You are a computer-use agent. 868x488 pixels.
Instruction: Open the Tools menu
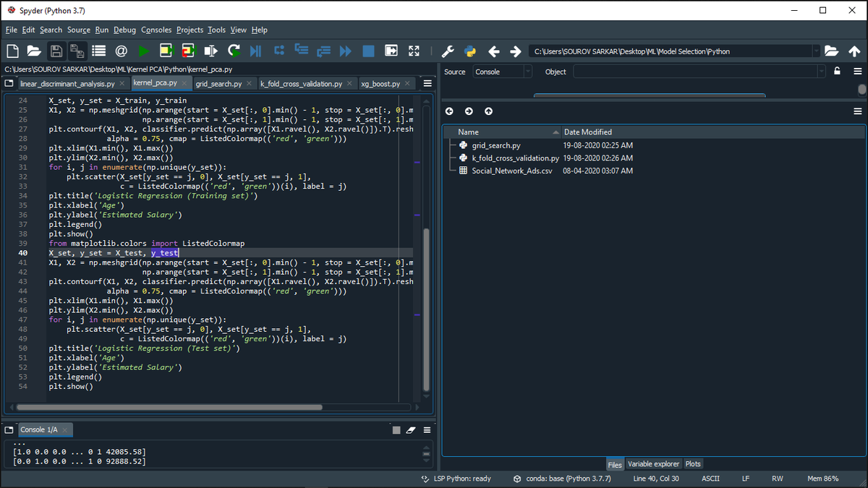(216, 30)
